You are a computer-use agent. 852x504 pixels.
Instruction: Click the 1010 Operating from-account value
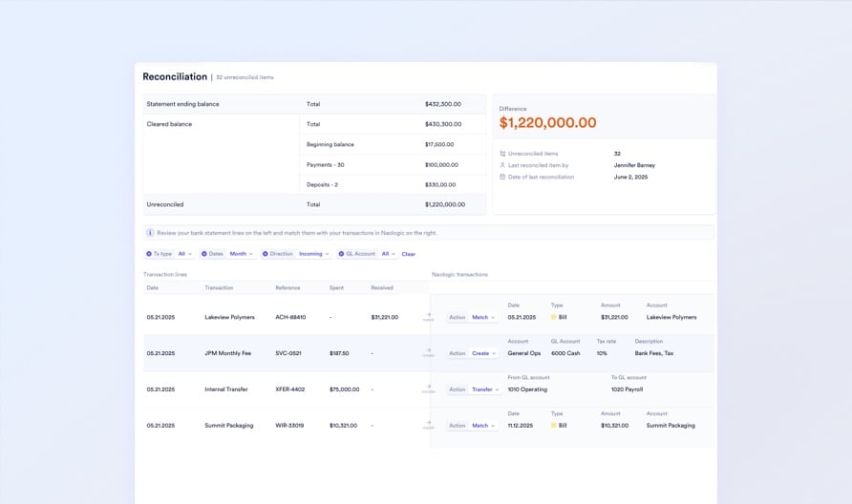(527, 389)
